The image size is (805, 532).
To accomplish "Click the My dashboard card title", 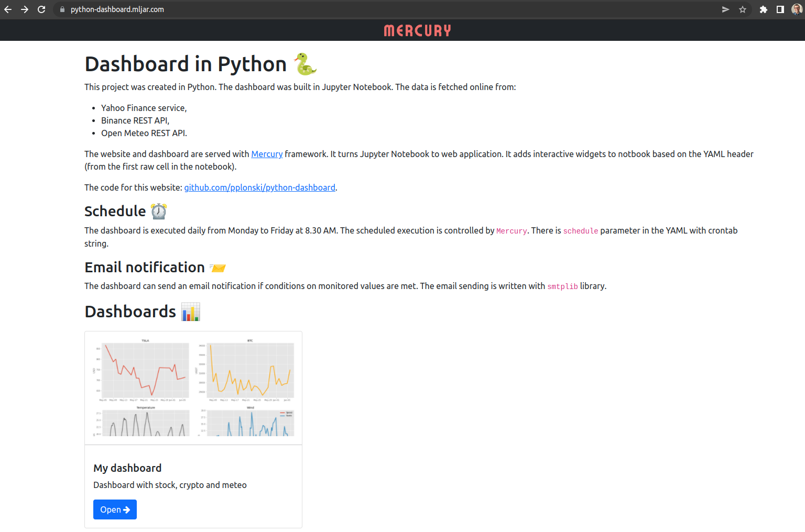I will [127, 468].
